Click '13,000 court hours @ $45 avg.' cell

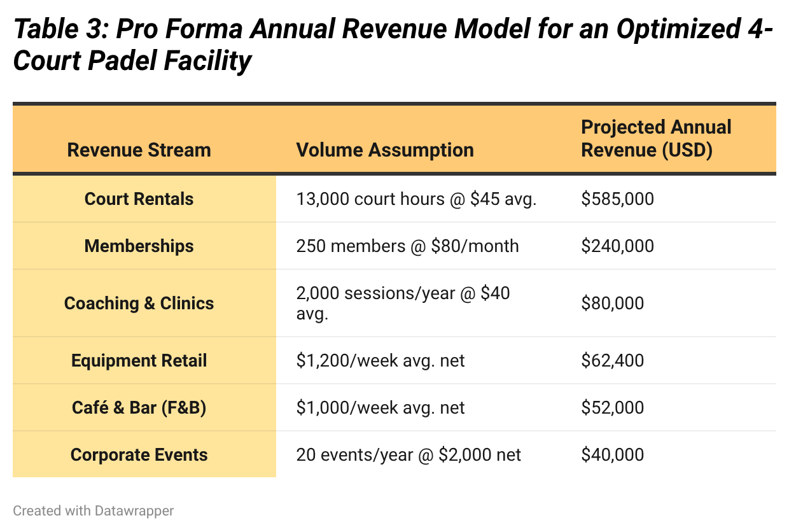point(417,199)
